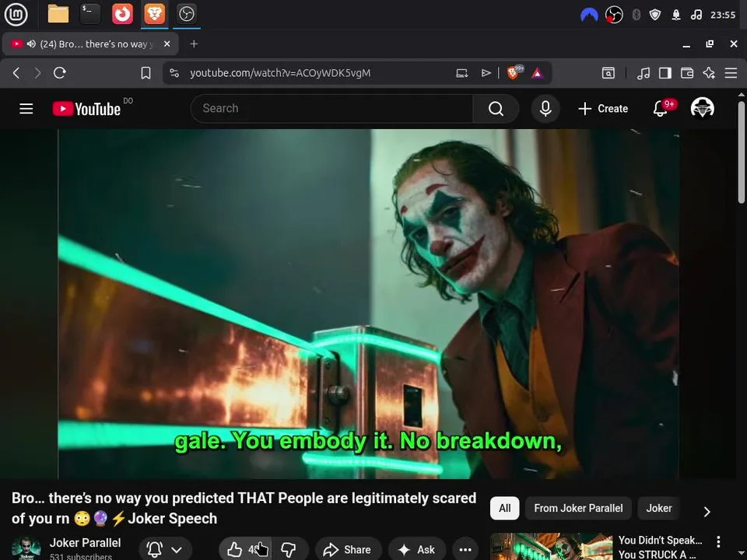Click the page vertical scrollbar

click(742, 152)
